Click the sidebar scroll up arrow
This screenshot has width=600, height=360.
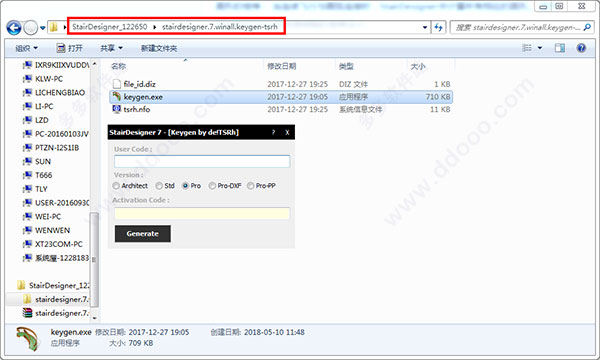tap(94, 64)
